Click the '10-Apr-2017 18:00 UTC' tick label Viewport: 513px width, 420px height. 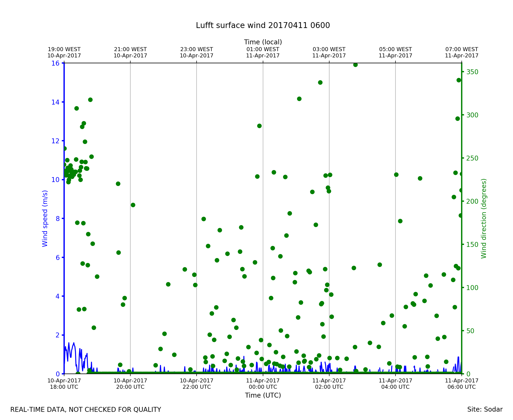(64, 384)
